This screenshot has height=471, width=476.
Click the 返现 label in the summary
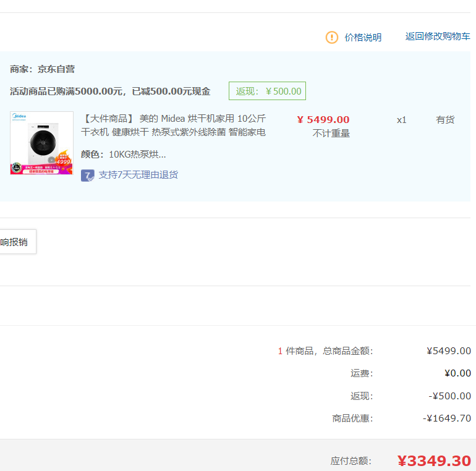click(362, 396)
